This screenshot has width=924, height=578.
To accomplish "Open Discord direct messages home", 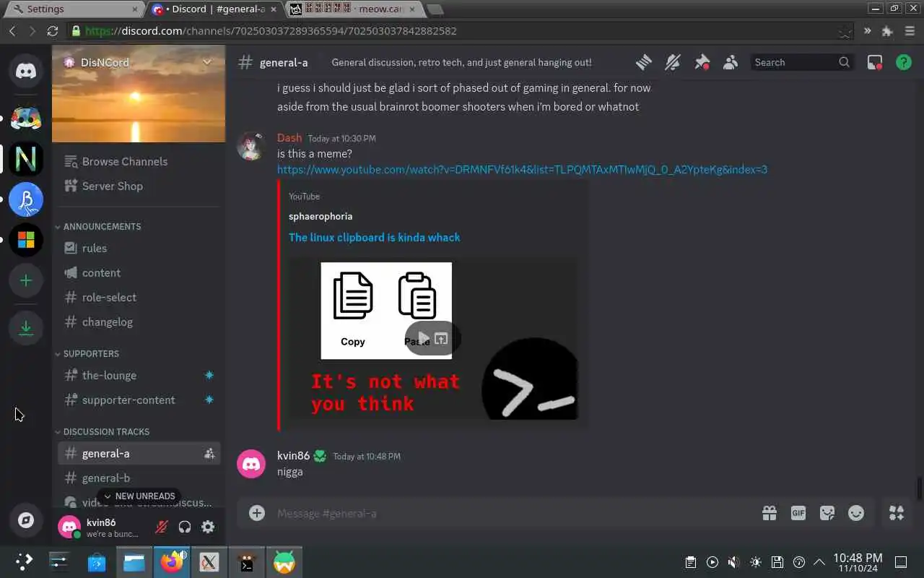I will point(26,71).
